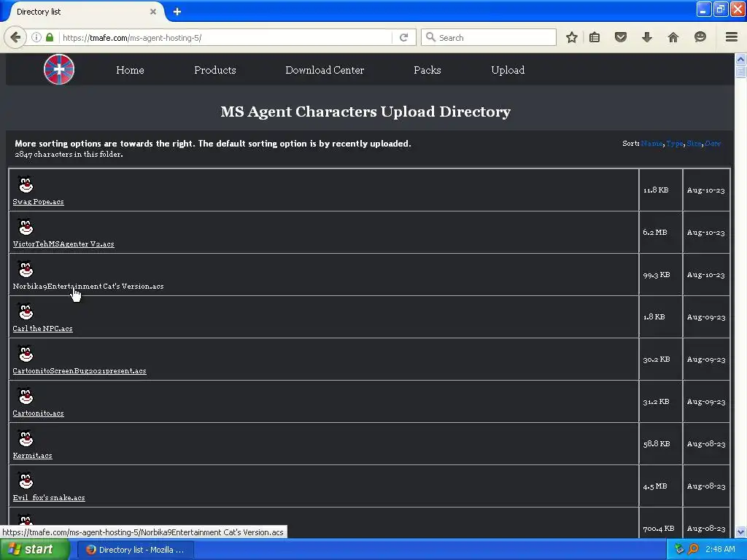Click the smiley chat icon in toolbar

pyautogui.click(x=700, y=37)
